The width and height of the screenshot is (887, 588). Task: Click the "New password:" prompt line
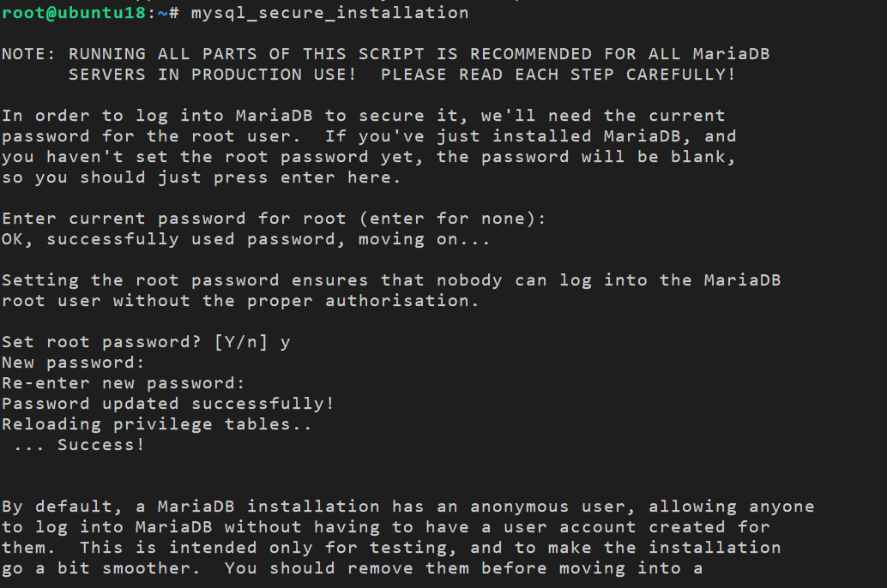coord(74,363)
